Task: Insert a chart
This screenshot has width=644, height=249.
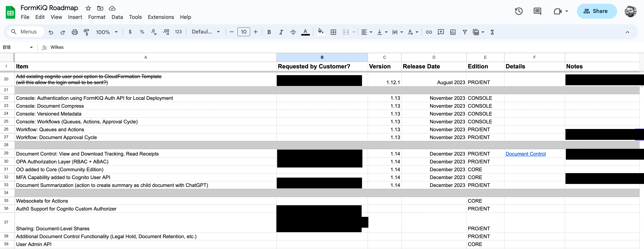Action: (453, 32)
